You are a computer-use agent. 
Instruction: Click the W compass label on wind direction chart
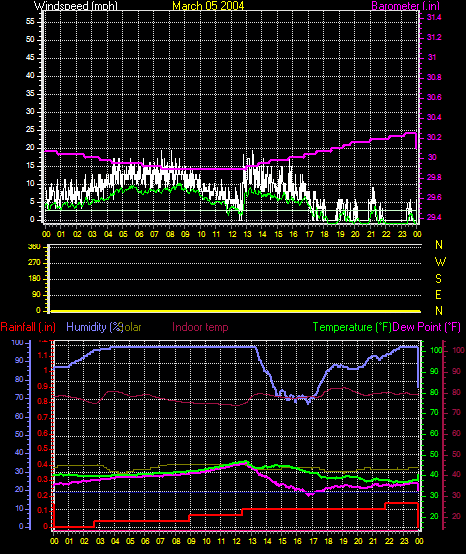(x=440, y=262)
